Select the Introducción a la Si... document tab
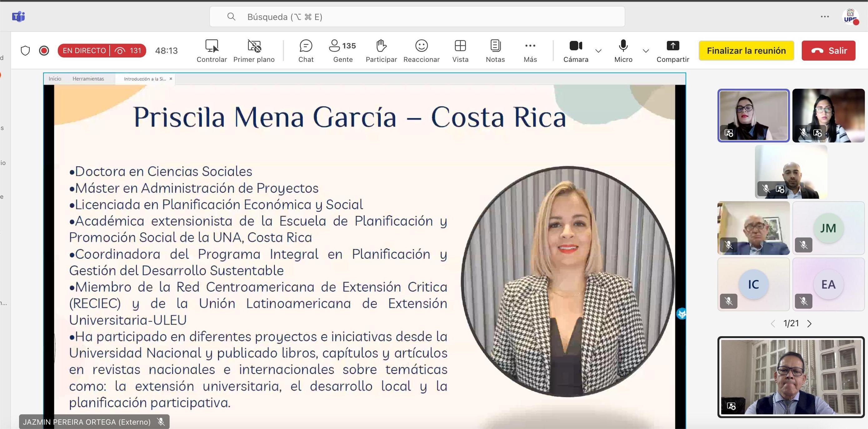The width and height of the screenshot is (868, 429). tap(145, 79)
